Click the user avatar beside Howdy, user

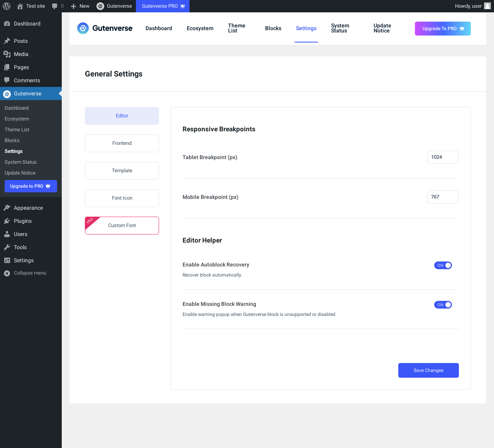click(487, 6)
